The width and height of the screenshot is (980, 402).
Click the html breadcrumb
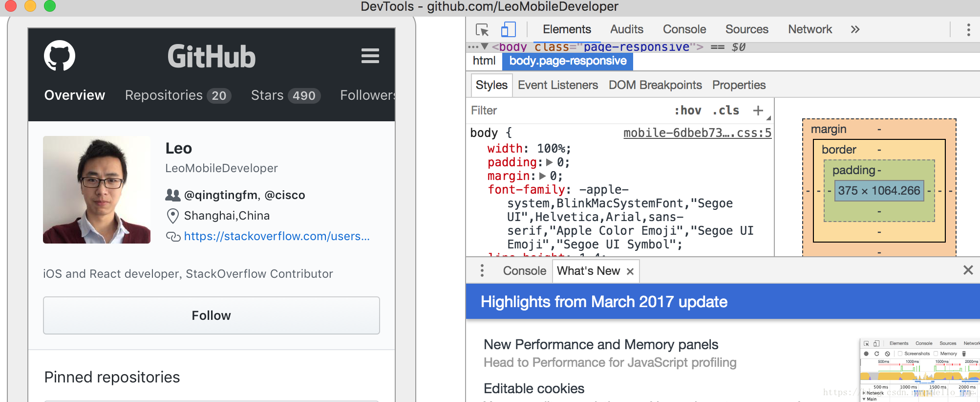pos(484,61)
